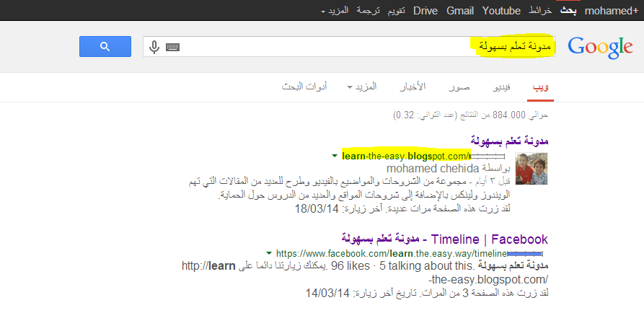Open تقويم calendar in the top bar

pyautogui.click(x=397, y=11)
